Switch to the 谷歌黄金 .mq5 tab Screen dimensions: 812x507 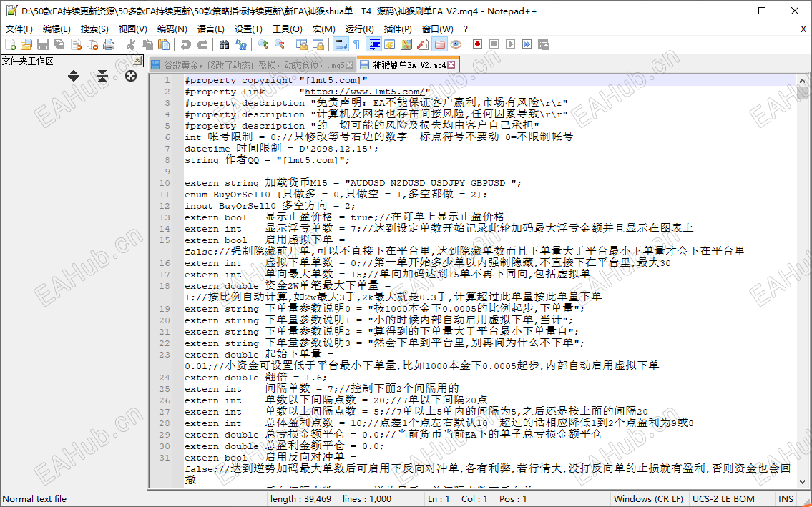coord(253,65)
